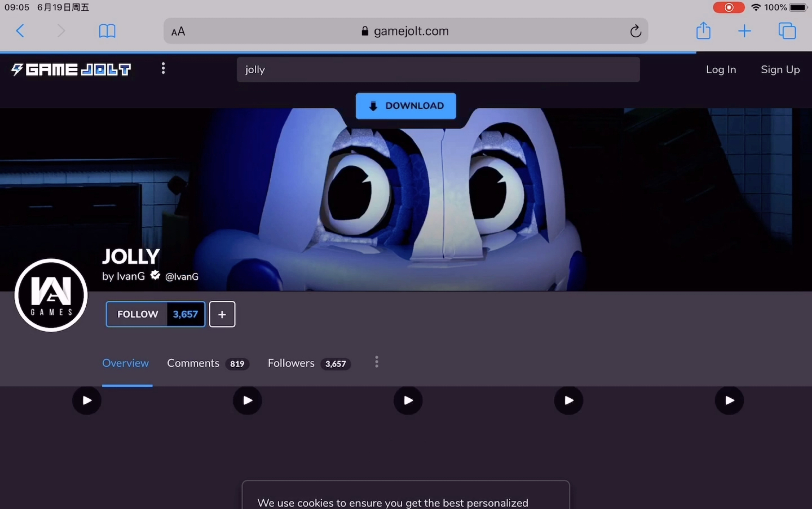Click the 819 comments count badge
This screenshot has height=509, width=812.
237,364
